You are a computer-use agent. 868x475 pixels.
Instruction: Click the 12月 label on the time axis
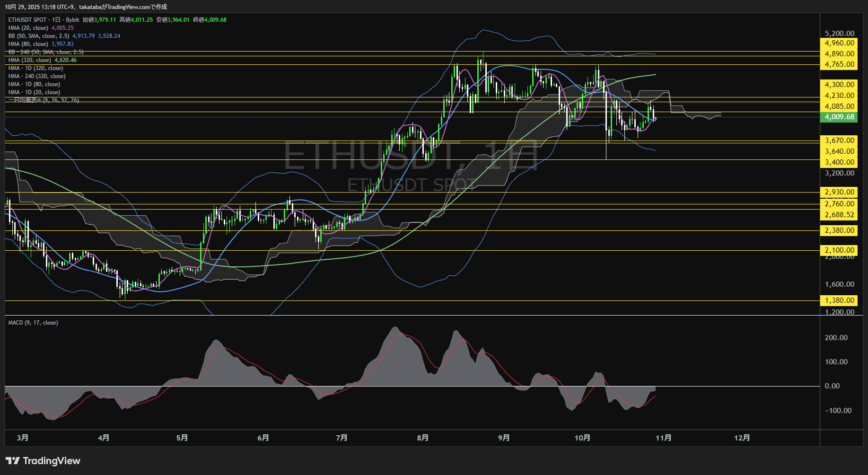click(x=743, y=438)
